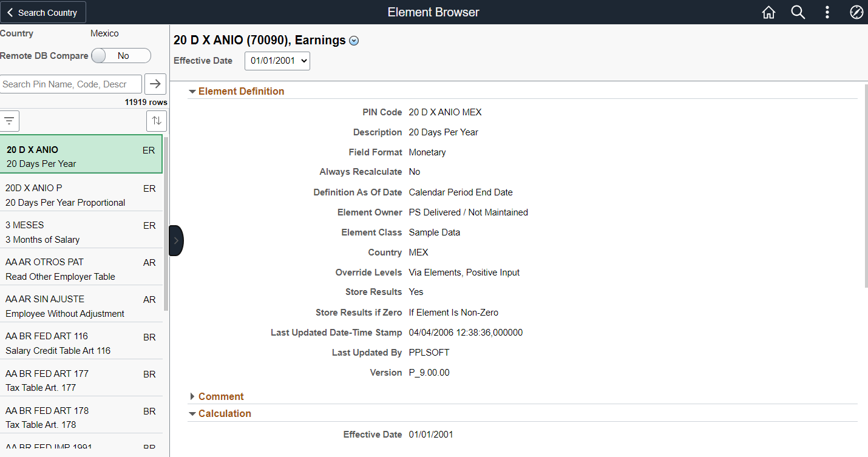Click the Home icon

(x=768, y=12)
